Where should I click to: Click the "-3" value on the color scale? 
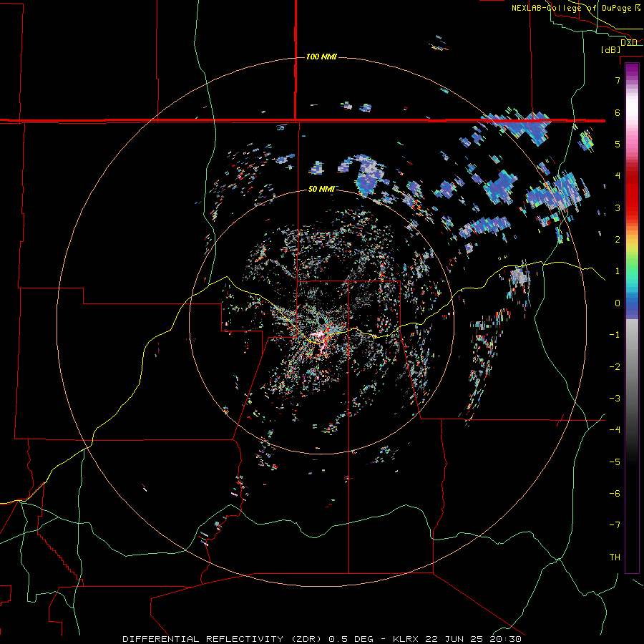(615, 399)
